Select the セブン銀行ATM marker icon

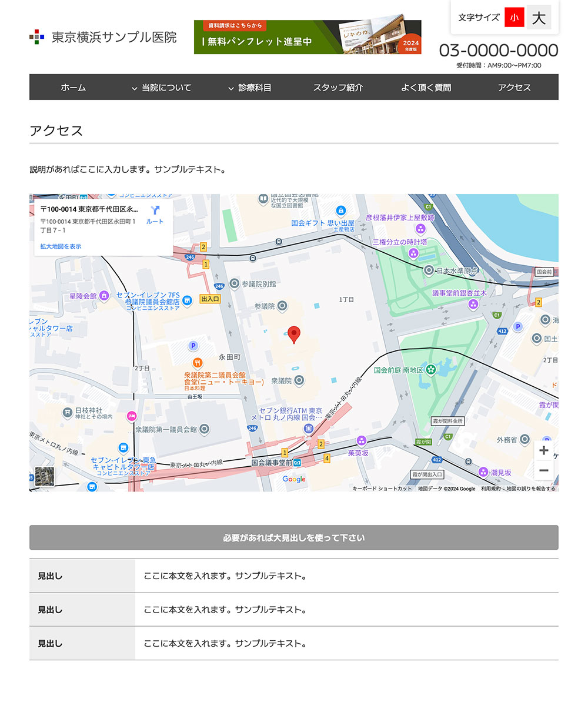click(309, 430)
